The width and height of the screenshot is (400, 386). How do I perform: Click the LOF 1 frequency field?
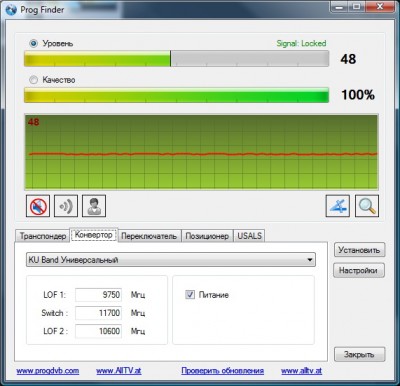coord(98,295)
